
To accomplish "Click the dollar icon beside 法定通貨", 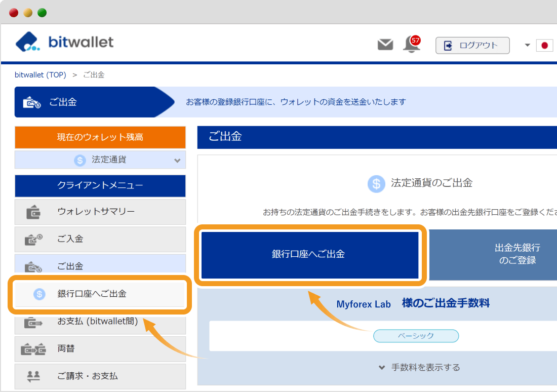I will (80, 160).
